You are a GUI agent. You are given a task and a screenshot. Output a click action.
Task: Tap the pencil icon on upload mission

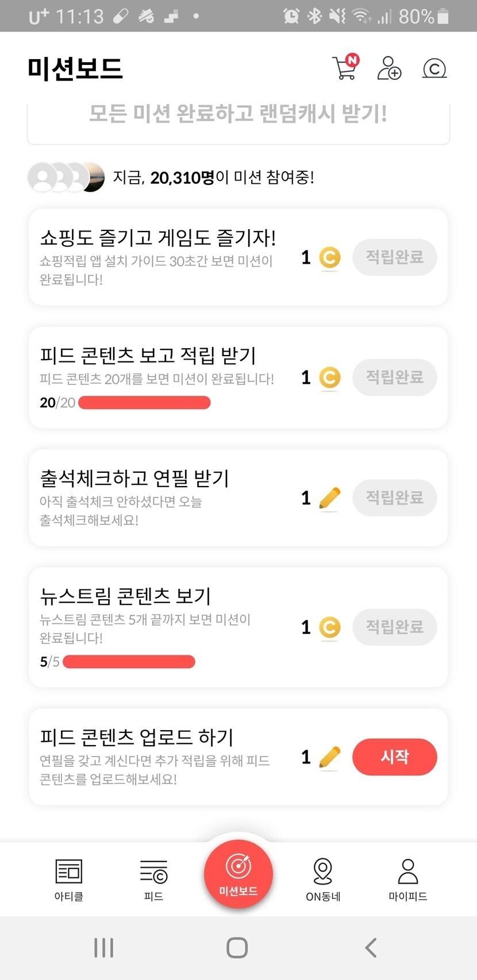(x=329, y=757)
